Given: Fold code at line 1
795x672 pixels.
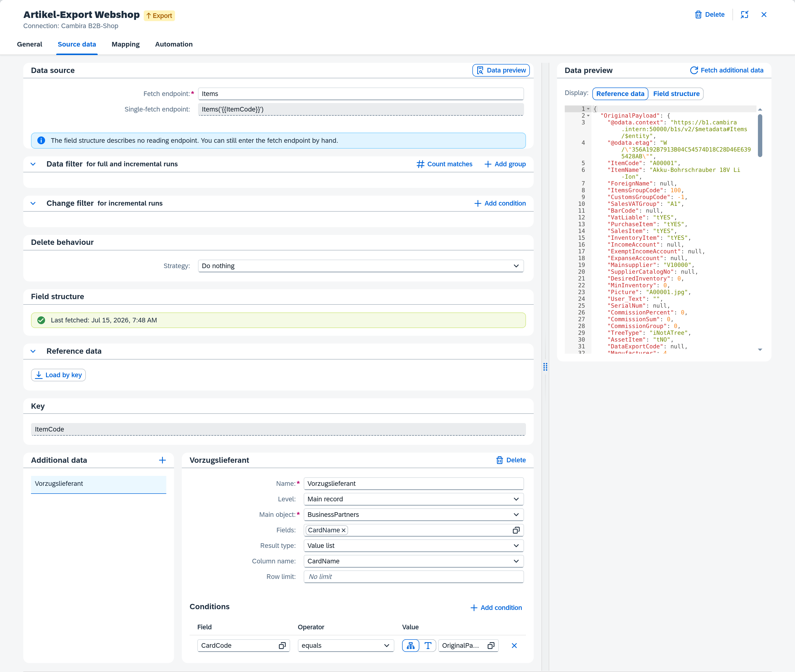Looking at the screenshot, I should pyautogui.click(x=588, y=109).
